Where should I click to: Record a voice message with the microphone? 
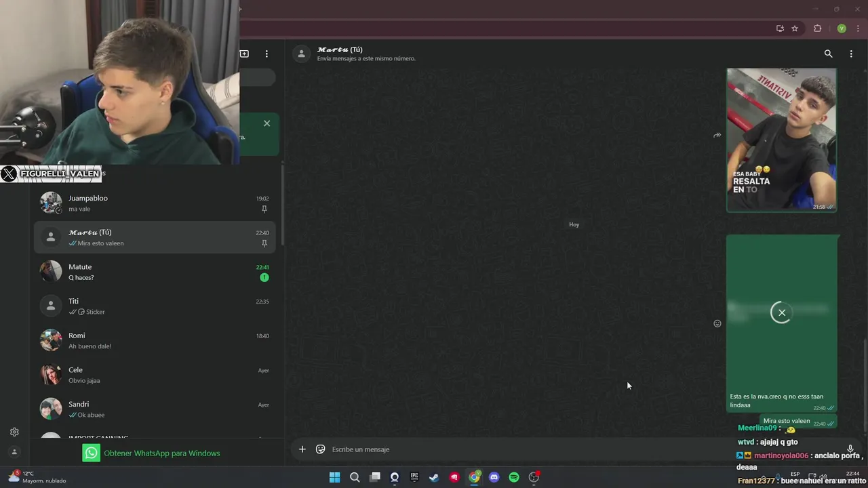(x=850, y=449)
